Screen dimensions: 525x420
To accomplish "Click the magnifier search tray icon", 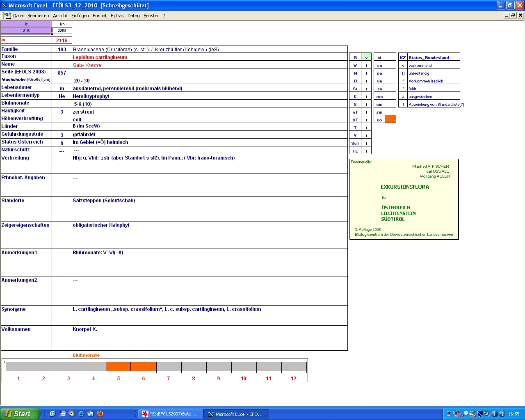I will tap(465, 414).
